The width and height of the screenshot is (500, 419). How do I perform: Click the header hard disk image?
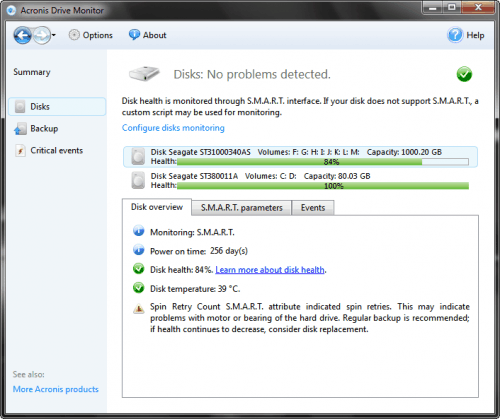click(x=144, y=73)
